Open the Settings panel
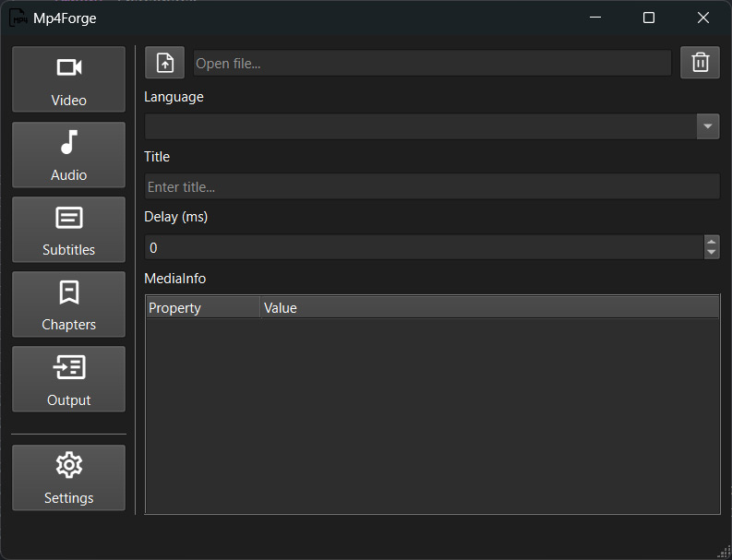Screen dimensions: 732x560 68,477
